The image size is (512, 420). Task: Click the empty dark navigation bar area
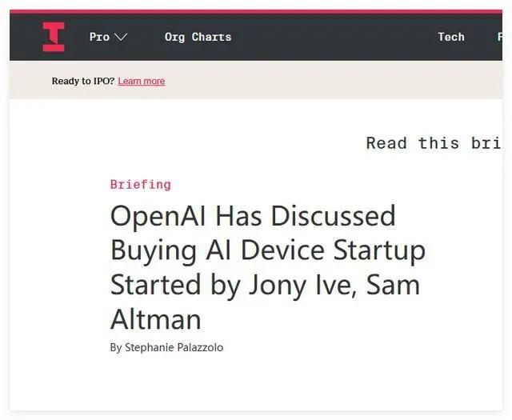(333, 38)
